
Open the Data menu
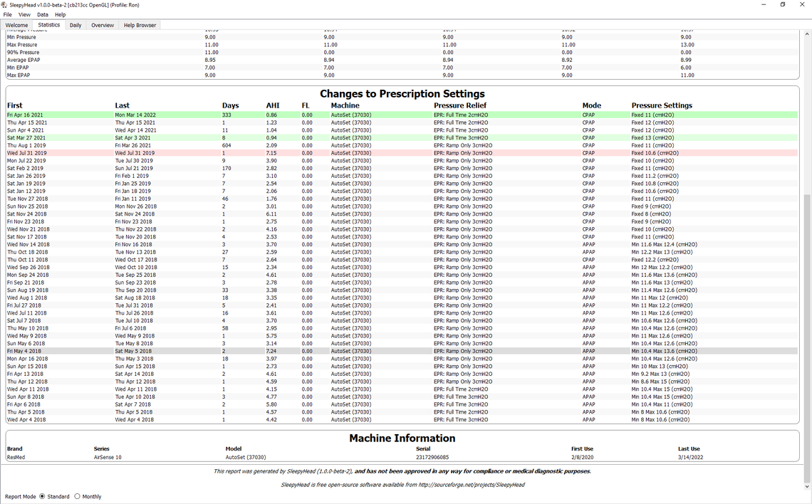[x=43, y=14]
